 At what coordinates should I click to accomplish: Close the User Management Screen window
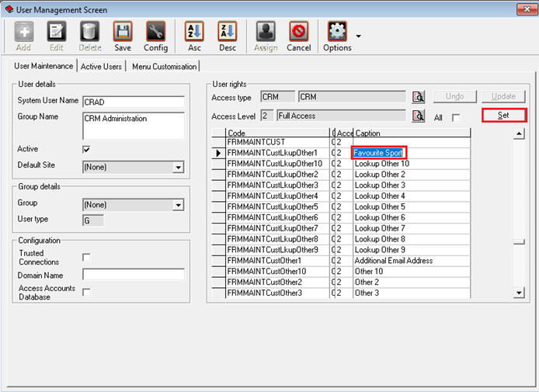coord(527,9)
